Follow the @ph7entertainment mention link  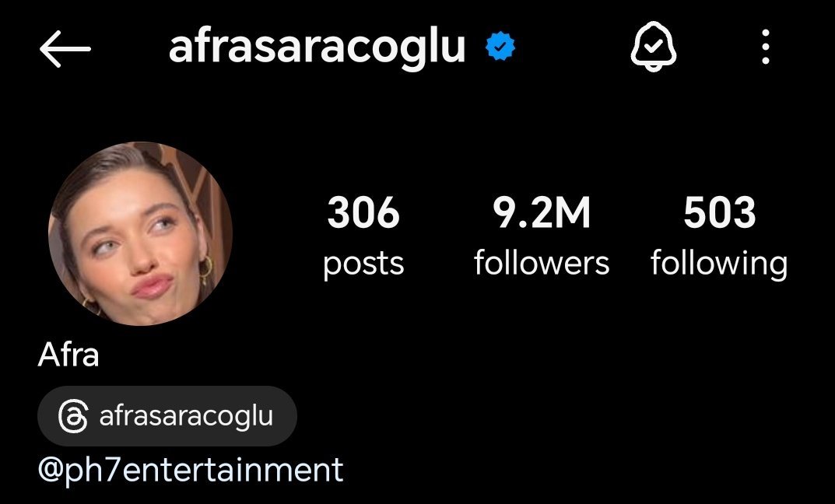point(191,471)
